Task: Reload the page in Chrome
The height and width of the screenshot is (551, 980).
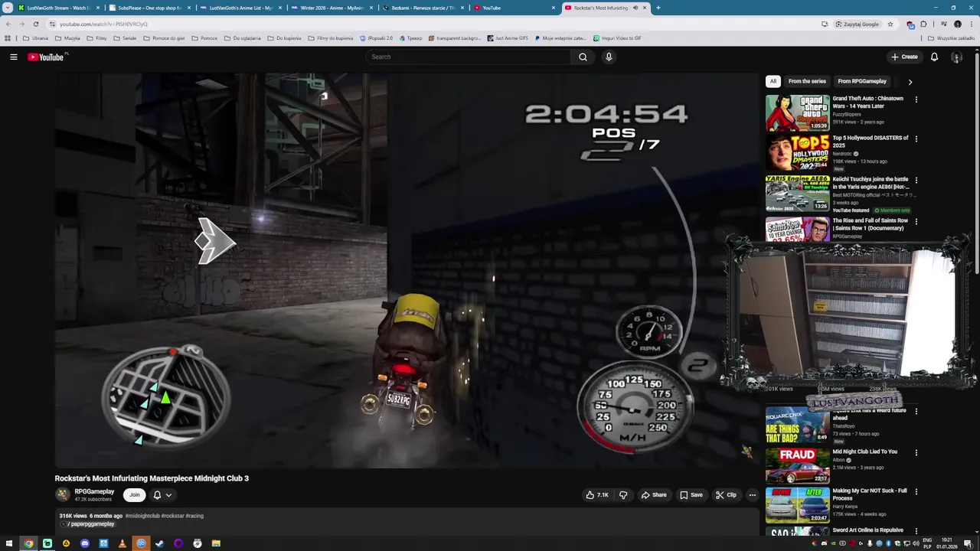Action: [x=35, y=24]
